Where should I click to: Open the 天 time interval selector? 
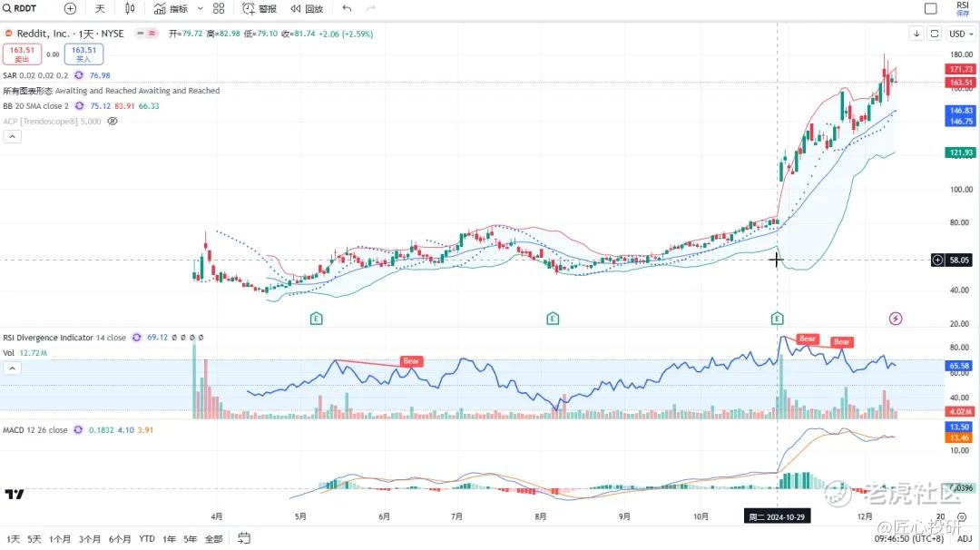[x=100, y=8]
